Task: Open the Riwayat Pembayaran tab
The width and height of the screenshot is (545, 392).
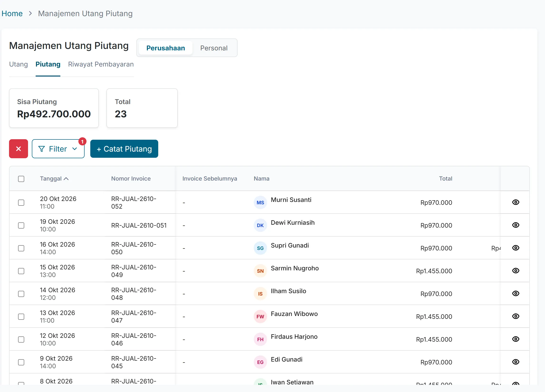Action: [x=101, y=64]
